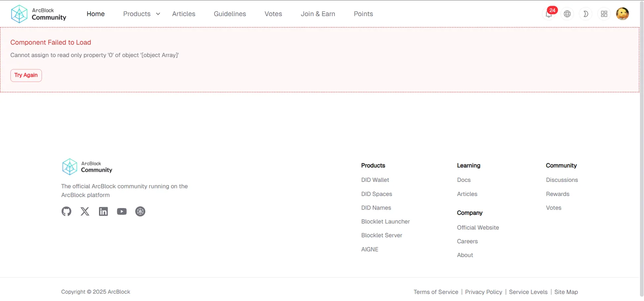The width and height of the screenshot is (644, 301).
Task: Open the Docs footer link
Action: pos(464,180)
